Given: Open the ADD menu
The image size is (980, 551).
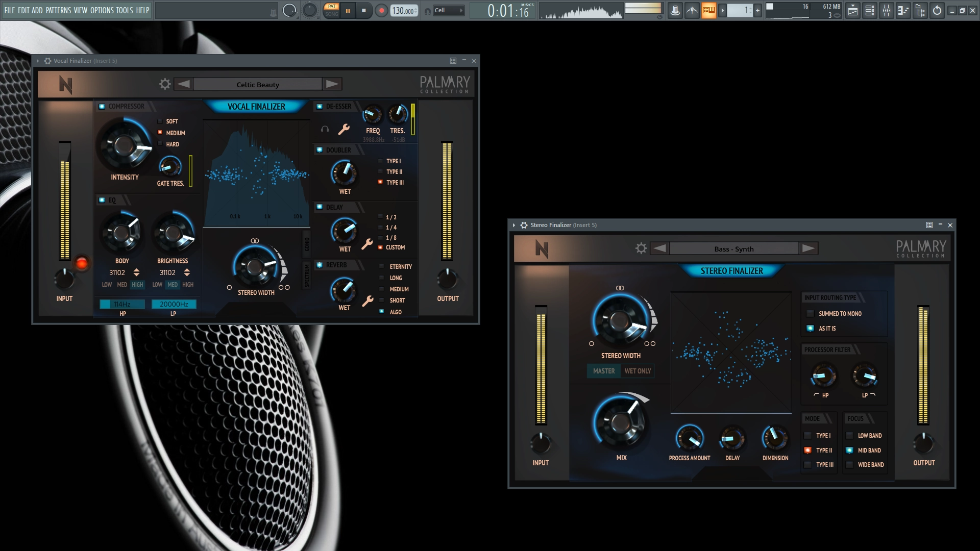Looking at the screenshot, I should coord(37,10).
